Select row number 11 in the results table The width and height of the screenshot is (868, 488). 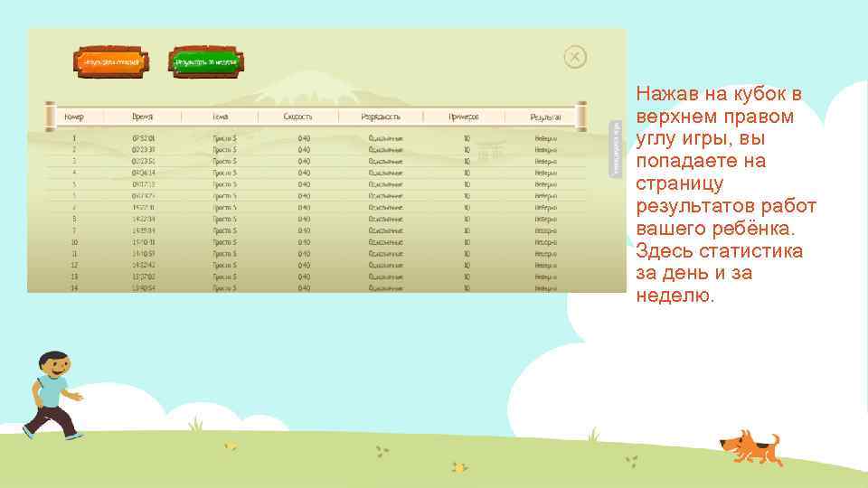coord(316,254)
